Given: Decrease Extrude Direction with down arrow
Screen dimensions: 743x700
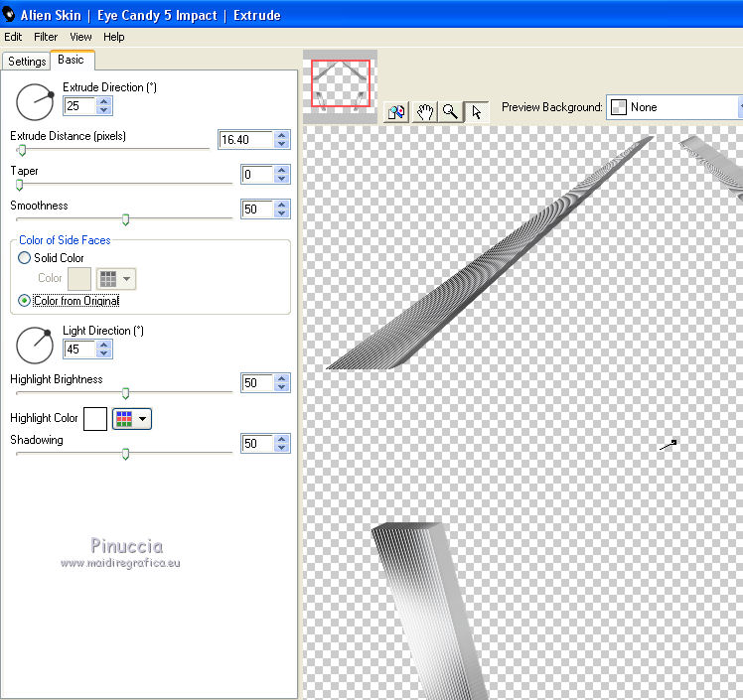Looking at the screenshot, I should click(x=104, y=110).
